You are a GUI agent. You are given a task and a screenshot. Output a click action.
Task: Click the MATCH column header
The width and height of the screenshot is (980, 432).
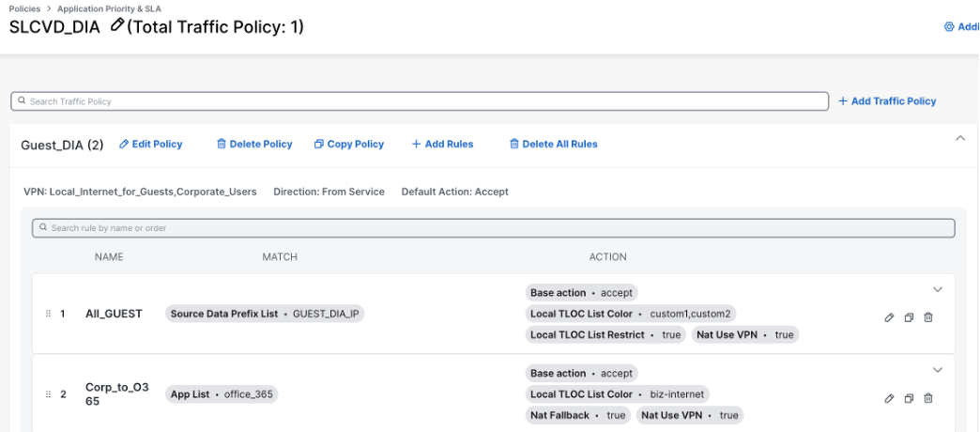tap(280, 257)
